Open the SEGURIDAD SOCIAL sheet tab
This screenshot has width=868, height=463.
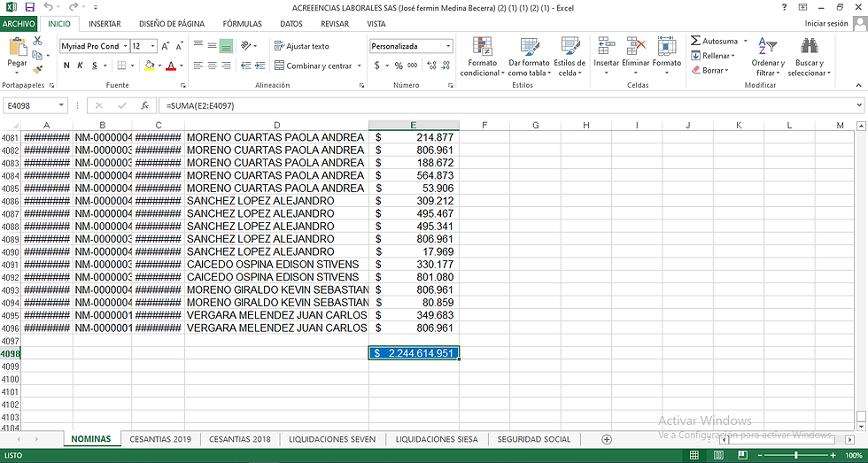point(533,439)
